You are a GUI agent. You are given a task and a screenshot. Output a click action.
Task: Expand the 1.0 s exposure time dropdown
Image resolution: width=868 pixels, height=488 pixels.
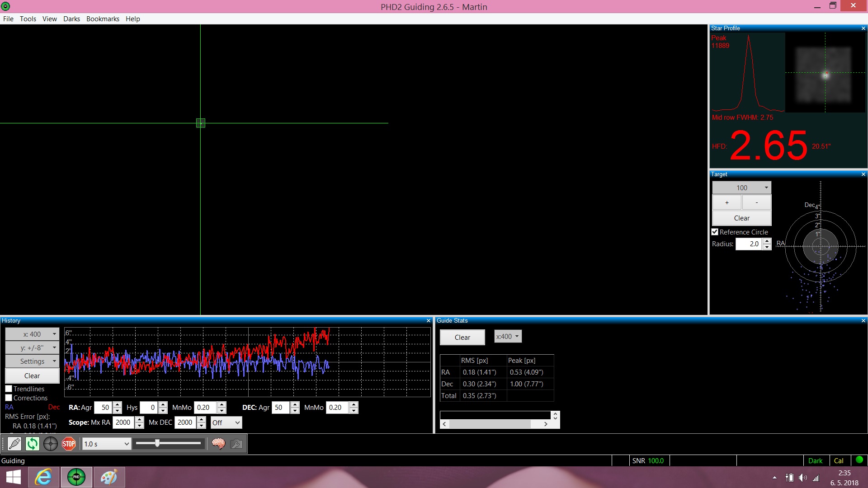pos(107,444)
